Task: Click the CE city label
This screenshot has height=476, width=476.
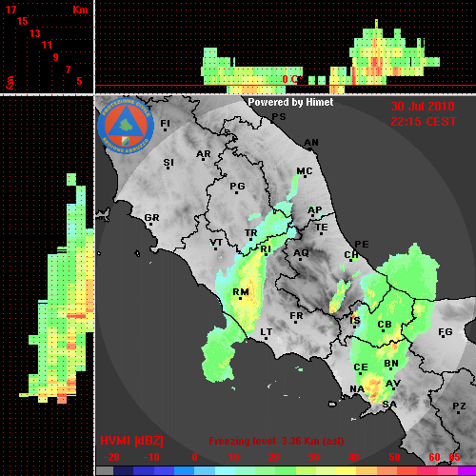Action: tap(361, 367)
